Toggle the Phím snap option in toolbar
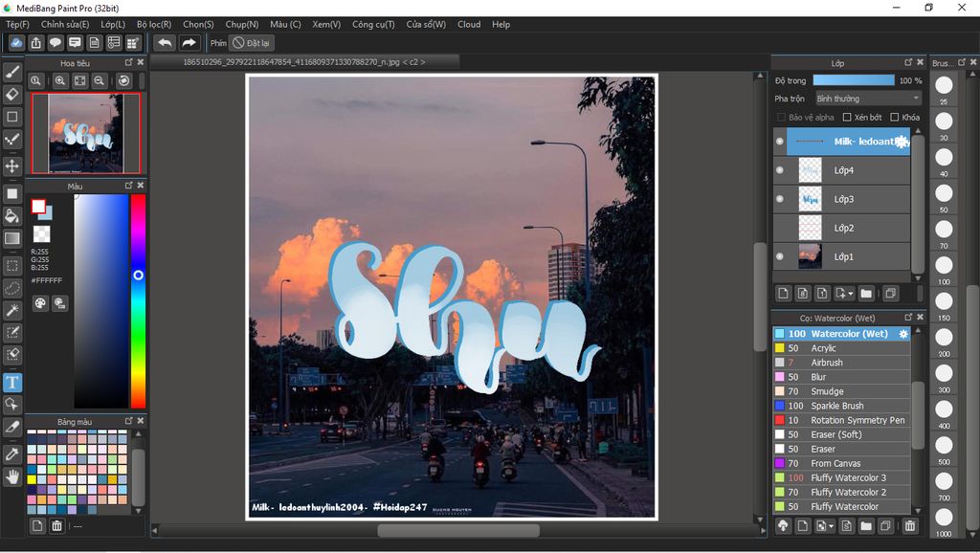Viewport: 980px width, 553px height. (218, 43)
